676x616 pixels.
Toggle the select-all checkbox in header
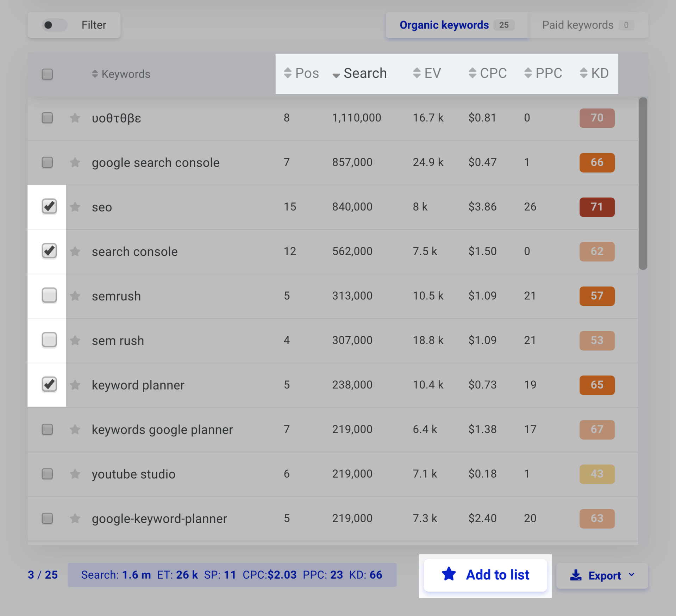tap(47, 74)
